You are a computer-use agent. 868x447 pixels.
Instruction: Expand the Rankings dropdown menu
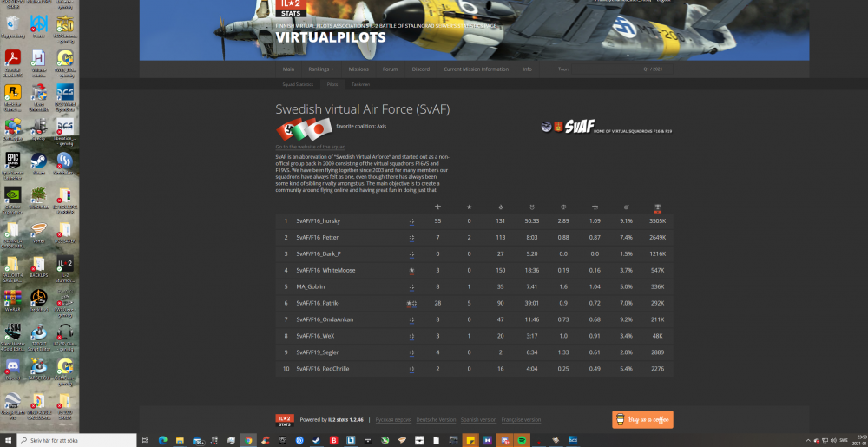tap(321, 69)
